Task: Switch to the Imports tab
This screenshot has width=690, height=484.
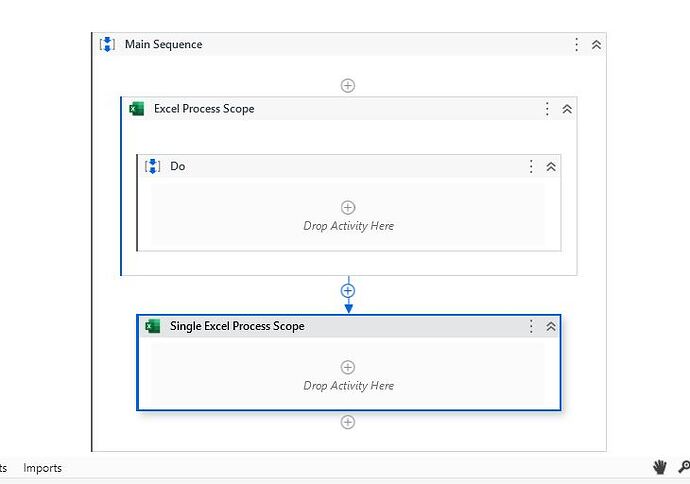Action: [42, 468]
